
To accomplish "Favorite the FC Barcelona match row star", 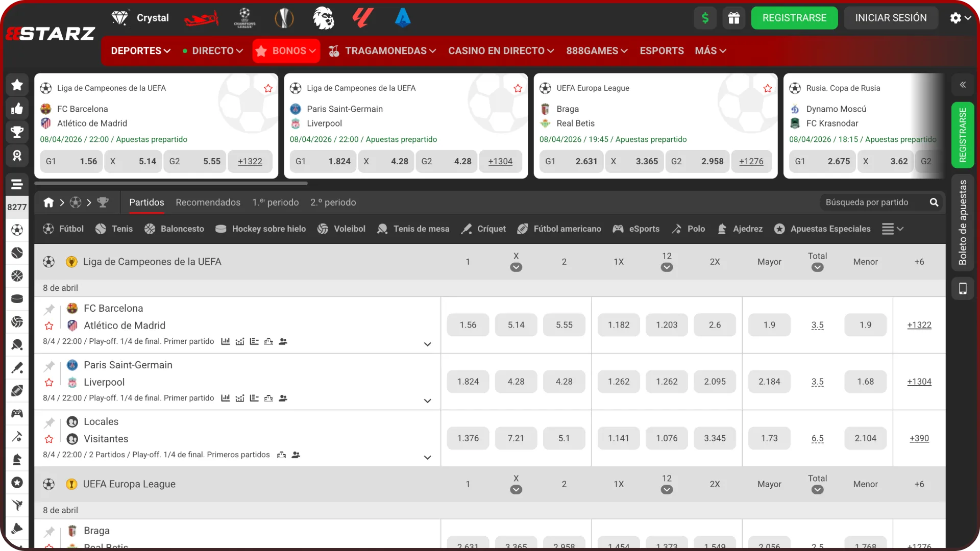I will pyautogui.click(x=49, y=325).
